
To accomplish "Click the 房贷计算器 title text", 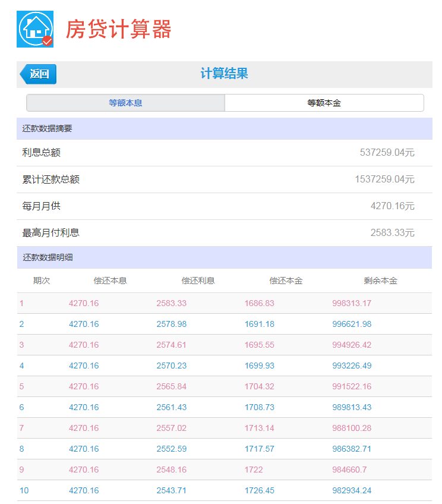I will pos(118,29).
